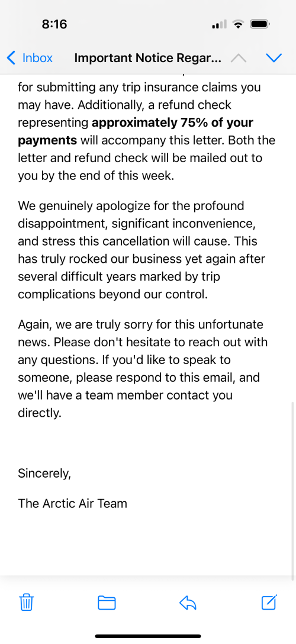Return to the Inbox label

click(37, 58)
